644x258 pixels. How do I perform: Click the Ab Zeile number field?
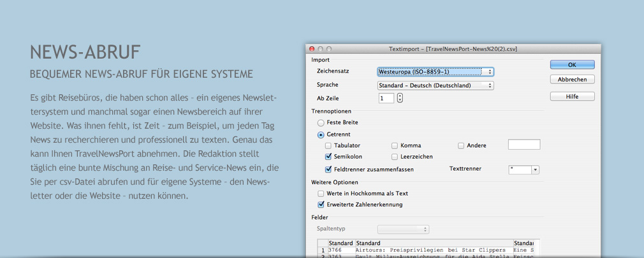click(x=386, y=98)
